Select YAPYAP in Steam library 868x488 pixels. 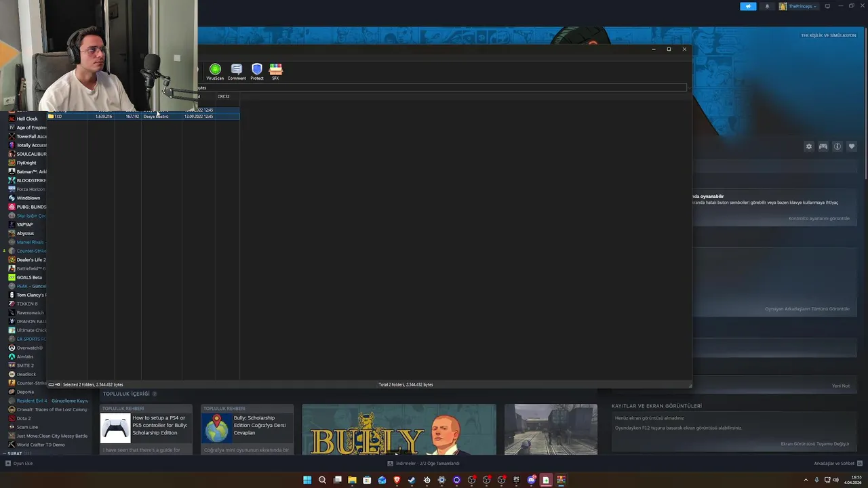point(24,224)
